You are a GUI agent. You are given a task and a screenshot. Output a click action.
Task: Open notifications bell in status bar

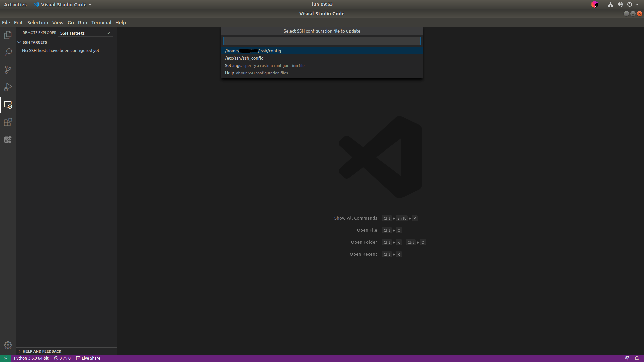tap(637, 358)
